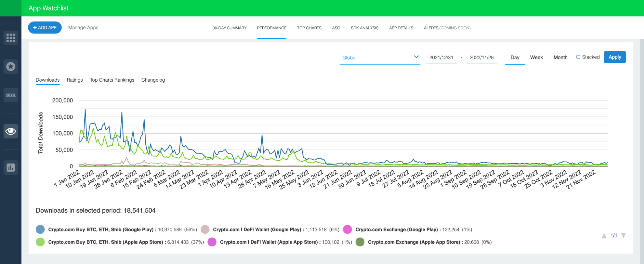Select the Top Charts Rankings sub-tab
This screenshot has width=644, height=264.
click(112, 80)
